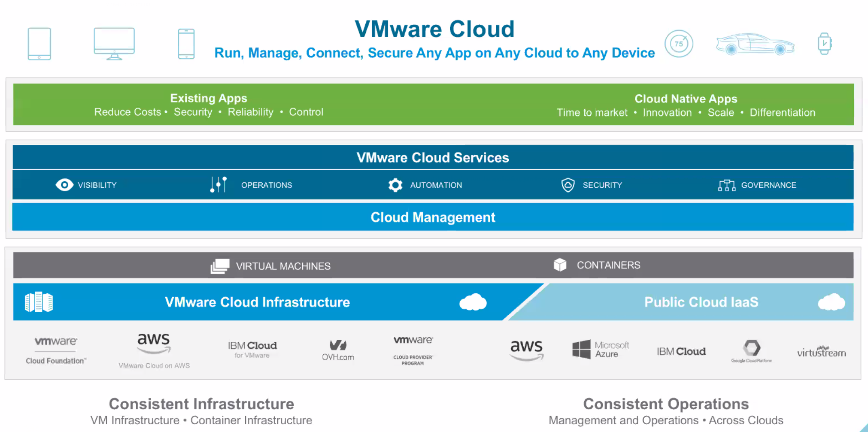Click the VMware Cloud Foundation logo

point(56,350)
